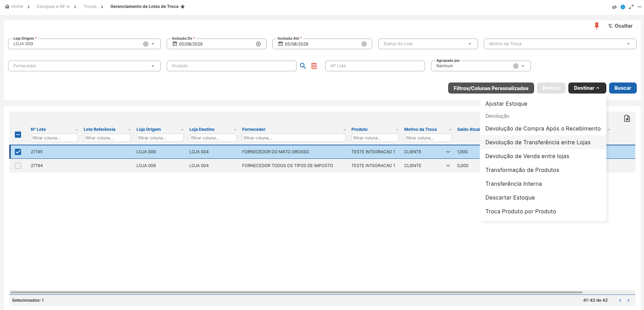This screenshot has width=644, height=310.
Task: Sort by Loja Origem column arrow
Action: [182, 129]
